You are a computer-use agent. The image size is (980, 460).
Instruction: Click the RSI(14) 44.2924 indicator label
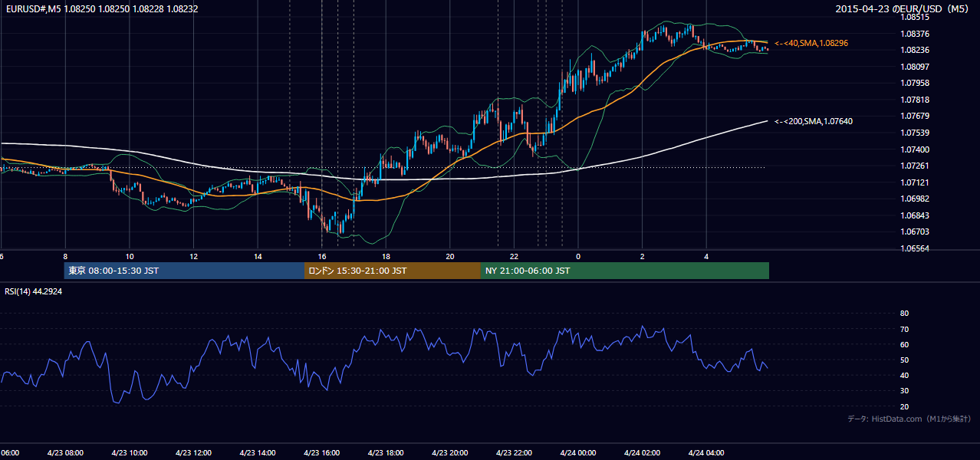[x=34, y=291]
